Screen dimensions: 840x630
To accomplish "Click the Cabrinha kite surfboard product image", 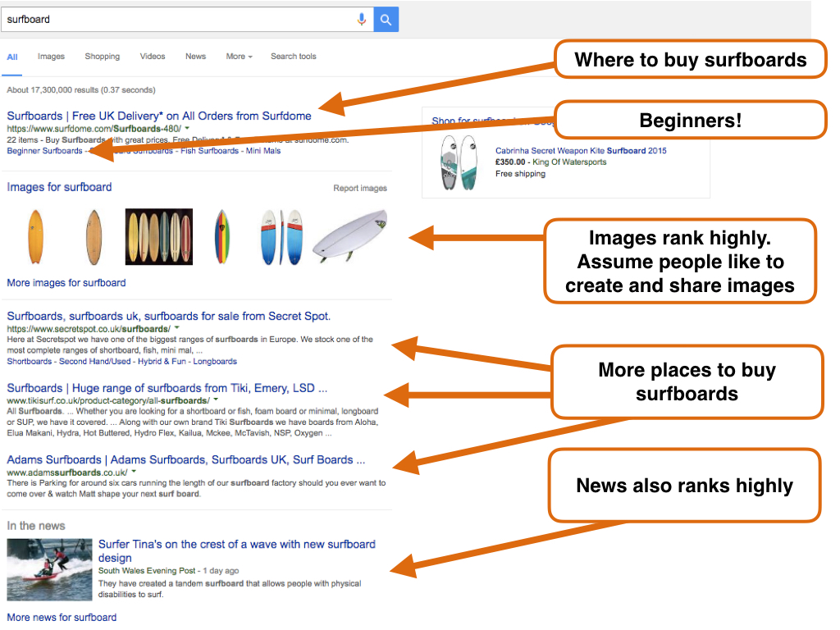I will point(459,163).
